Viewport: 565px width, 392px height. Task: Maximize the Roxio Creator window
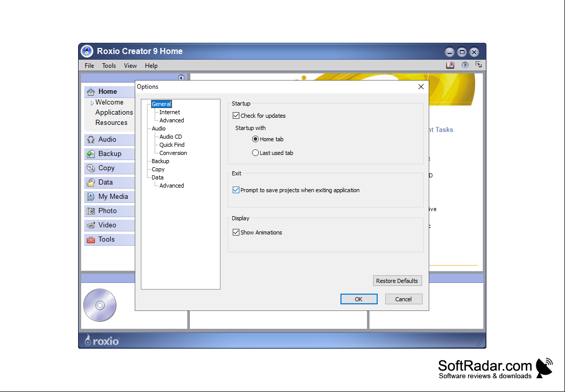pos(462,52)
